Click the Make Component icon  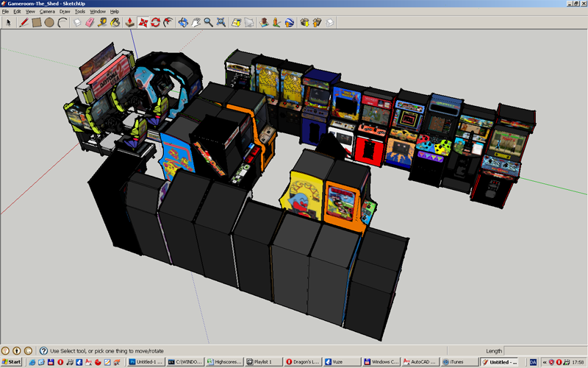pyautogui.click(x=77, y=23)
